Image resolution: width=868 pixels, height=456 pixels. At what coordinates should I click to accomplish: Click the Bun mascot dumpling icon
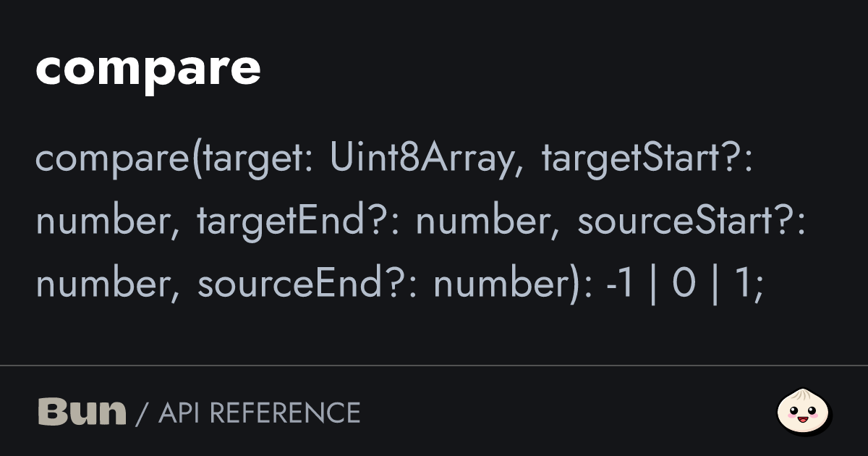pyautogui.click(x=804, y=413)
